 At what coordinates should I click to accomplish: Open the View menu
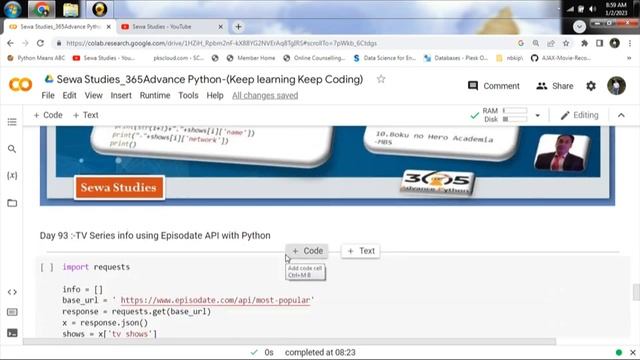[x=93, y=95]
